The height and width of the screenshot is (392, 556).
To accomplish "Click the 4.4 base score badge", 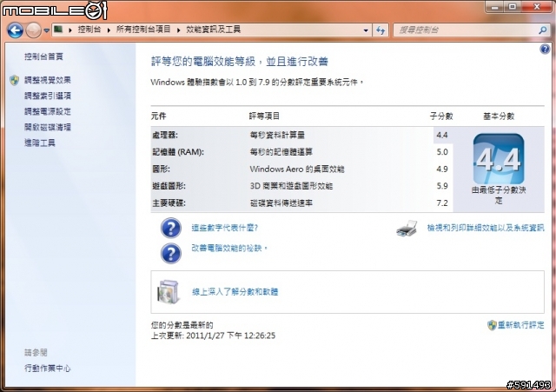I will (x=499, y=159).
